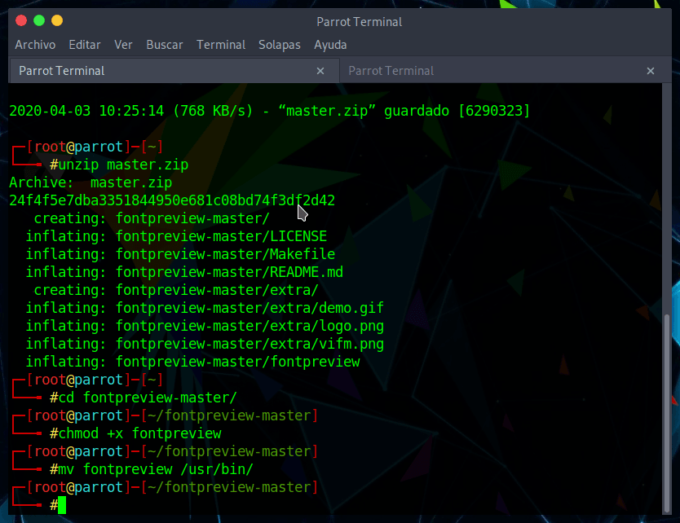
Task: Open the Archivo menu
Action: point(35,45)
